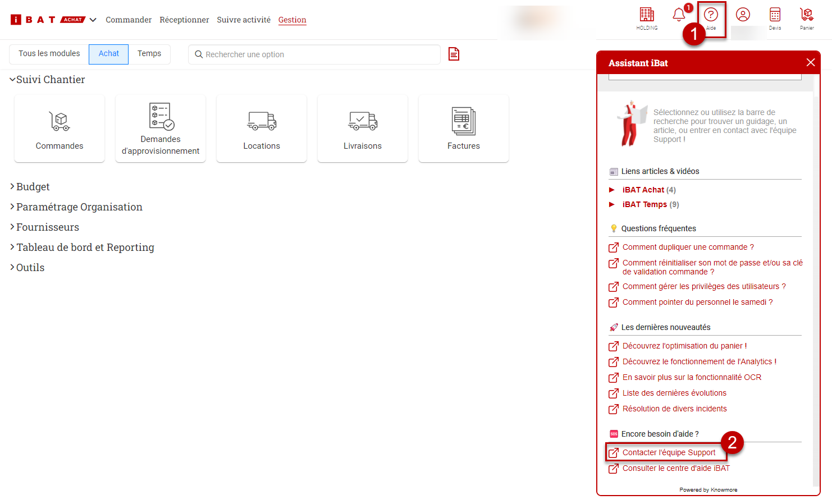The image size is (832, 504).
Task: Expand the Fournisseurs section
Action: click(x=47, y=227)
